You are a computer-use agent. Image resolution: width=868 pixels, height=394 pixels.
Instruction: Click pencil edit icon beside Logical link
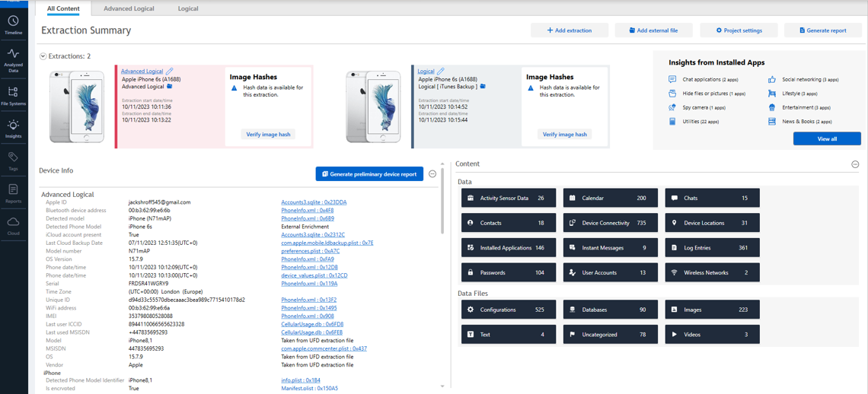[441, 71]
